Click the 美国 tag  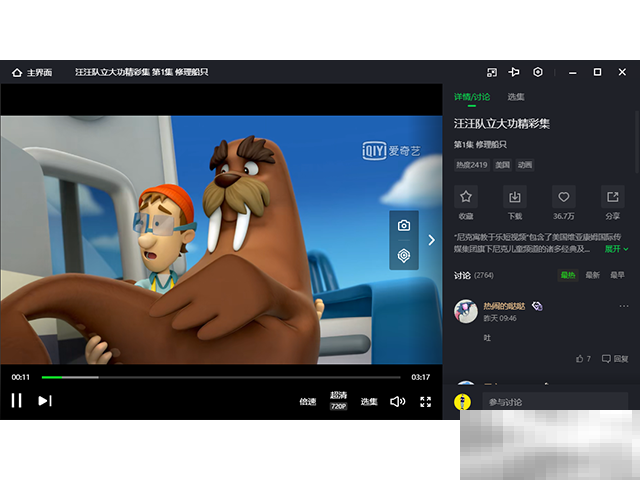pos(502,165)
